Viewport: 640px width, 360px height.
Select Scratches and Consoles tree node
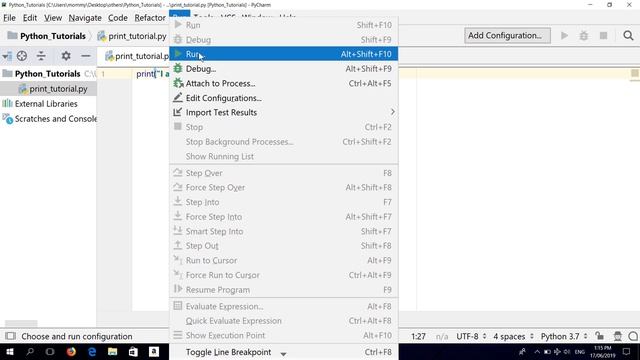(x=49, y=119)
